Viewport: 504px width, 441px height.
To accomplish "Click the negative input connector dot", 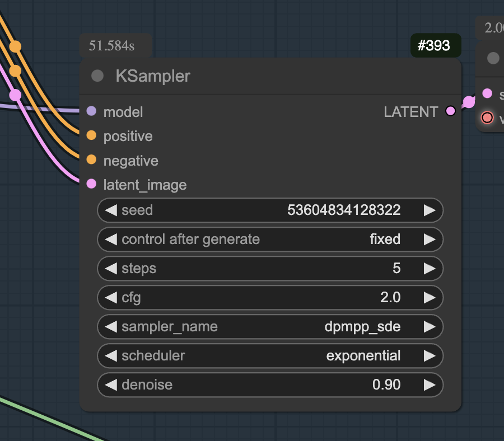I will 92,159.
